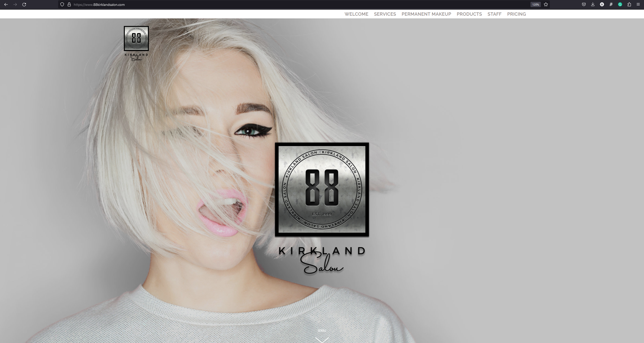Viewport: 644px width, 343px height.
Task: Reset the 120% zoom level
Action: point(536,5)
